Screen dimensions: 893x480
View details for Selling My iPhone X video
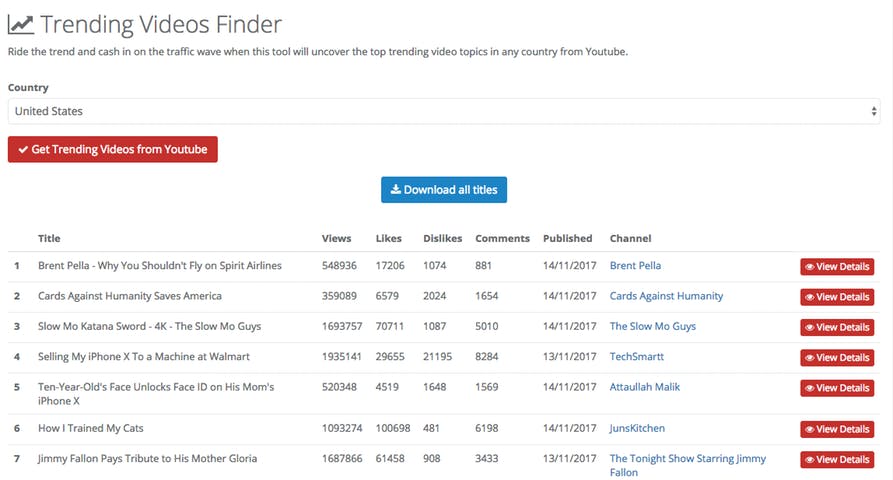tap(837, 358)
